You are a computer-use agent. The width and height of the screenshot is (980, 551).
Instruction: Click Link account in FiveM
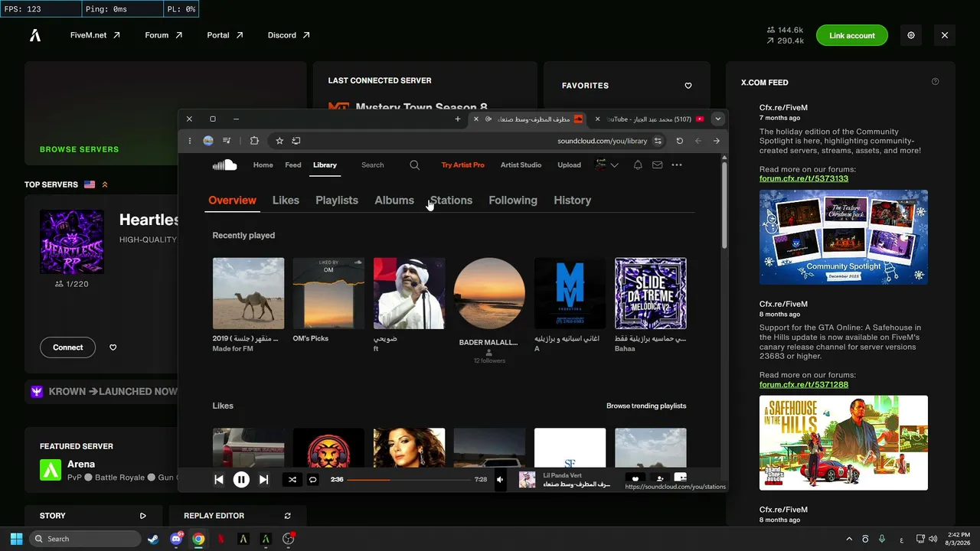[x=851, y=35]
